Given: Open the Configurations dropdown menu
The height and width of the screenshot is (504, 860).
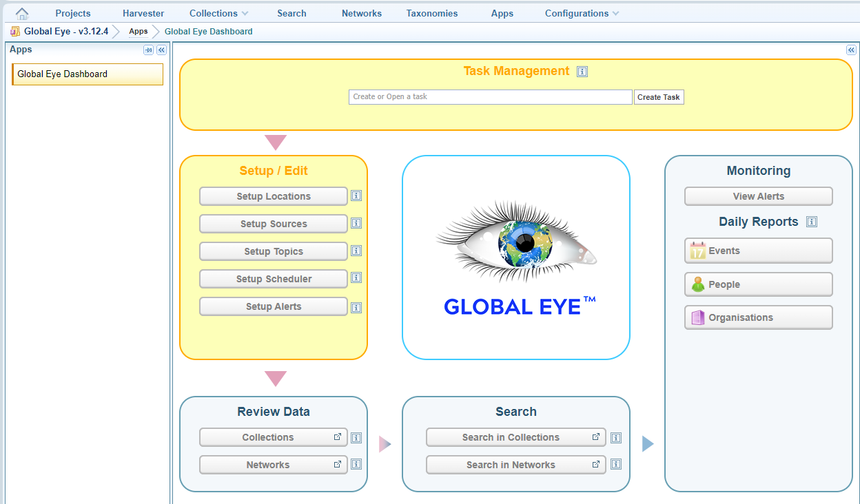Looking at the screenshot, I should click(582, 13).
